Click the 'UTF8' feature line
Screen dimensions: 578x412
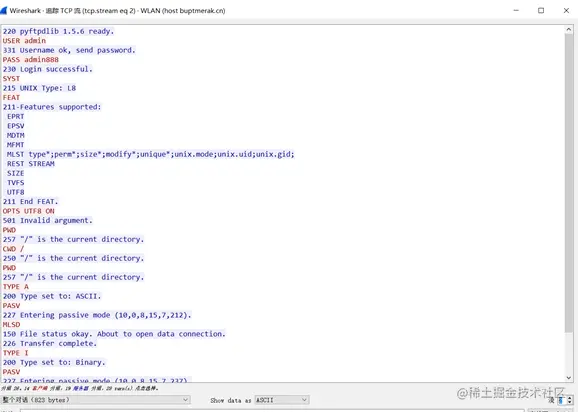coord(15,192)
